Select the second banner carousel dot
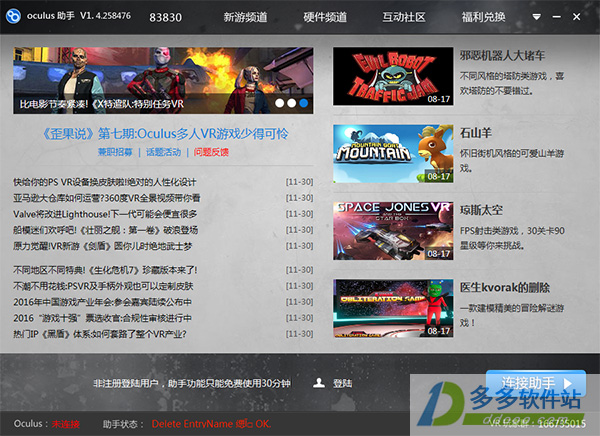 (x=292, y=103)
